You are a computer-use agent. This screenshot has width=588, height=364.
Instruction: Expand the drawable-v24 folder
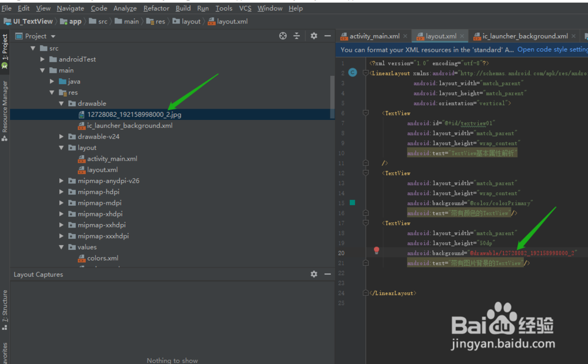click(x=61, y=137)
